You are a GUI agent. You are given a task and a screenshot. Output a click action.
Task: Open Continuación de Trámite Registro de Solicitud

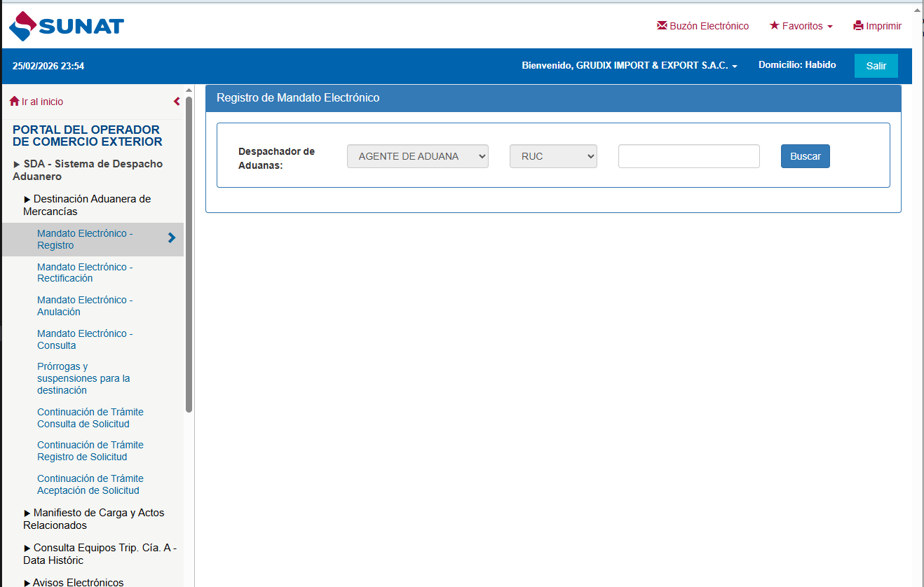coord(90,451)
